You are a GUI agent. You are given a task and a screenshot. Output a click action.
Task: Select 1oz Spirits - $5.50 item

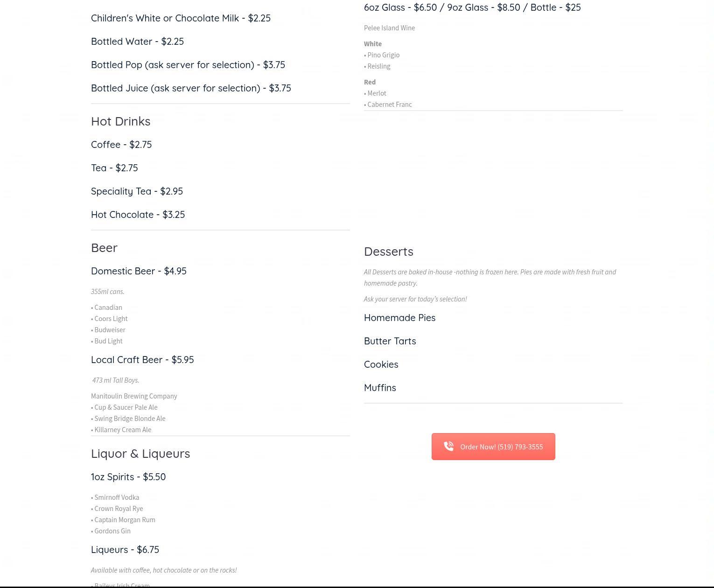(x=128, y=477)
